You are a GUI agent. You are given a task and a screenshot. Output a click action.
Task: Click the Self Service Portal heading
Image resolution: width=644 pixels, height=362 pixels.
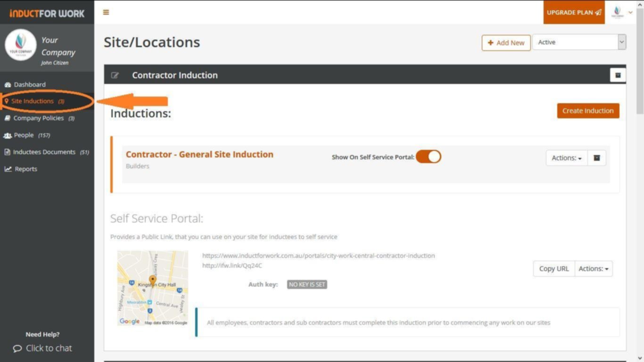tap(157, 219)
